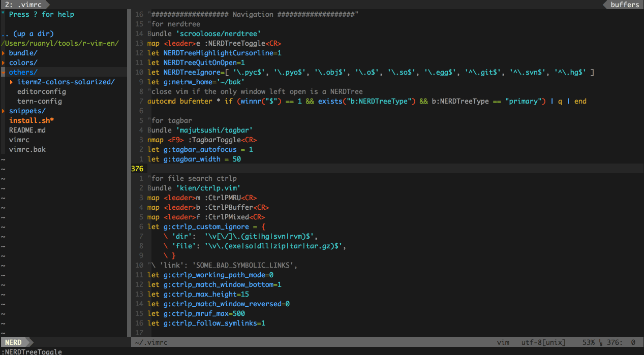
Task: Click the "let g:netrw_home='~/bak'" line
Action: [x=196, y=82]
